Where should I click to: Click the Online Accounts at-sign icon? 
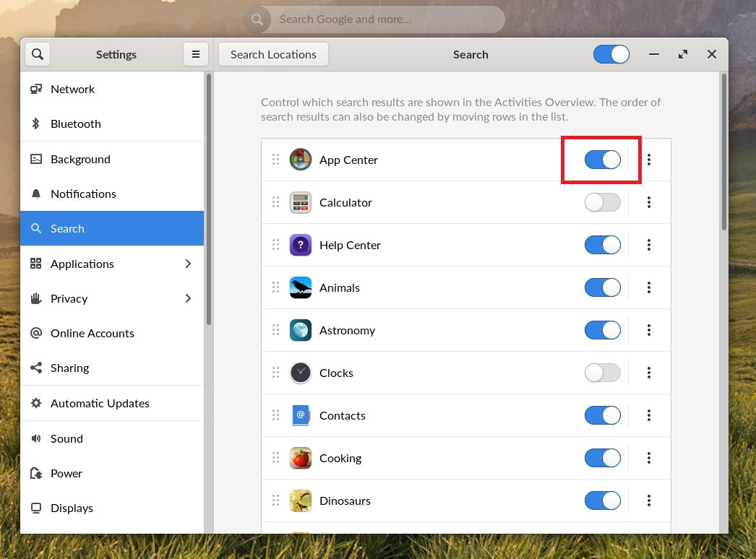(x=36, y=333)
